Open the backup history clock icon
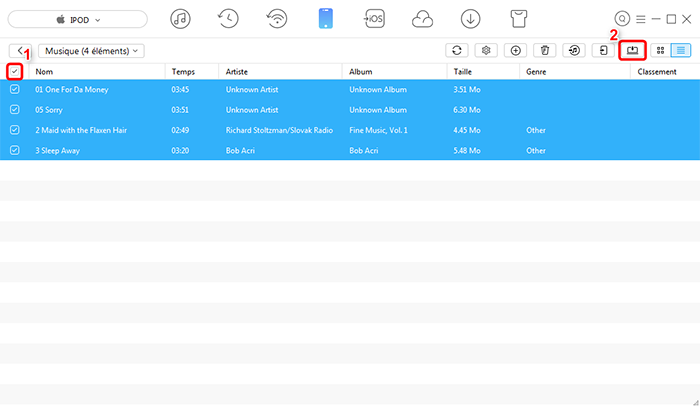This screenshot has height=407, width=700. point(228,19)
